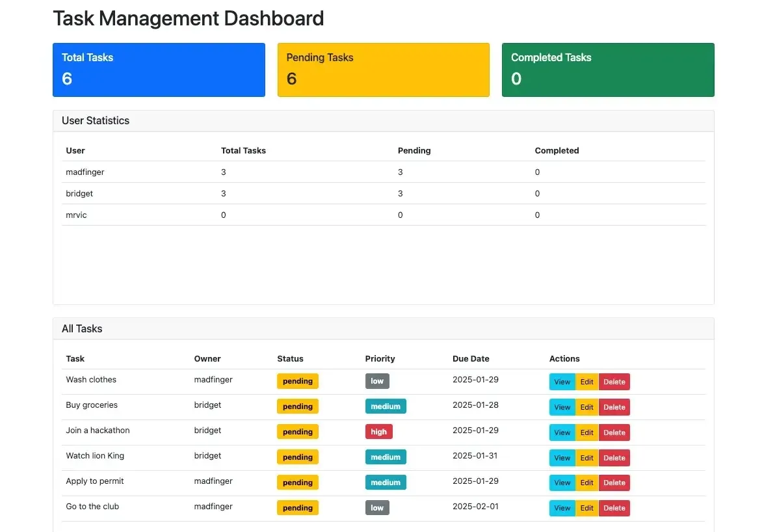Click View button for Wash clothes task
This screenshot has width=764, height=532.
[x=562, y=382]
